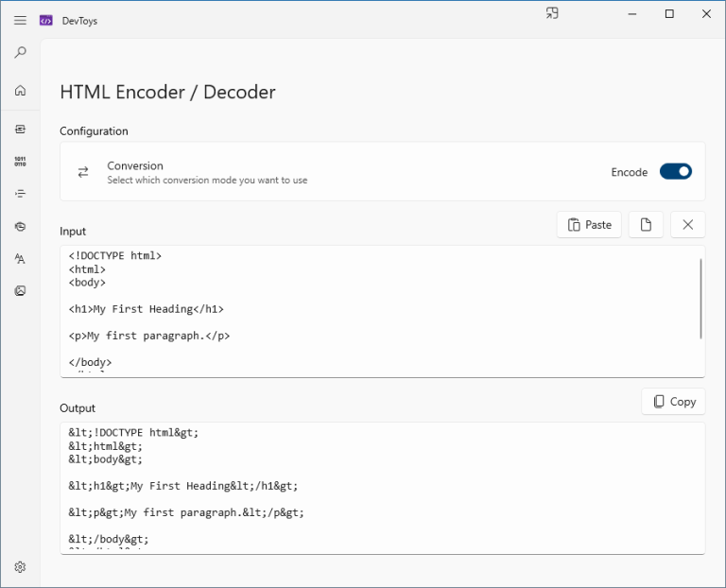Open the Encoders / Decoders binary icon
Viewport: 726px width, 588px height.
pyautogui.click(x=20, y=161)
